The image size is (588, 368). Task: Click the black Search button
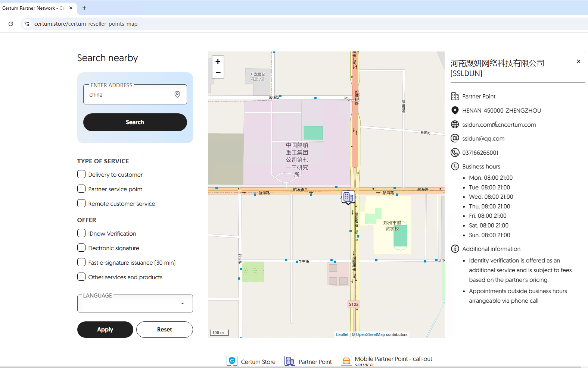pos(135,122)
